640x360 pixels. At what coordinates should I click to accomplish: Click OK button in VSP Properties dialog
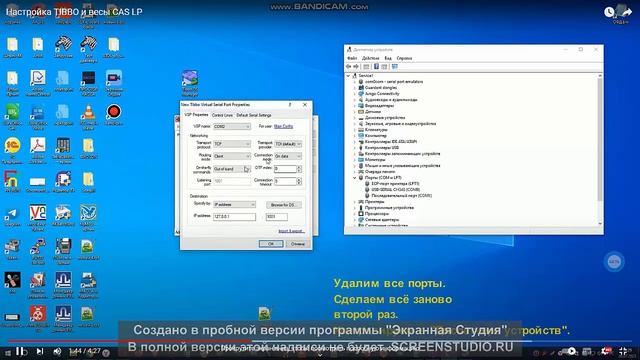coord(271,244)
